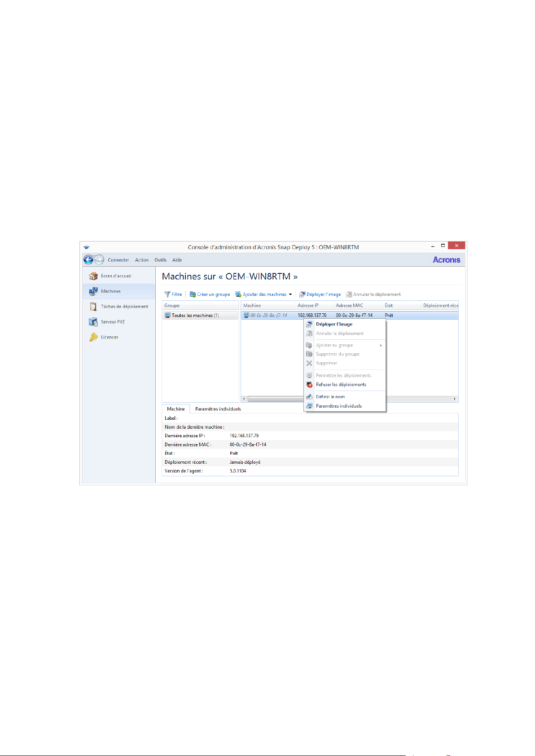
Task: Sort by the Adresse IP column header
Action: (x=315, y=306)
